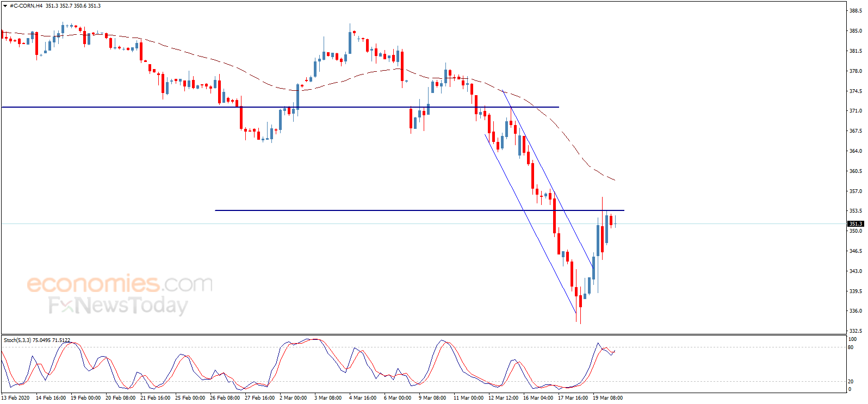The image size is (868, 404).
Task: Click the 16 Mar 04:00 time label
Action: pyautogui.click(x=538, y=398)
